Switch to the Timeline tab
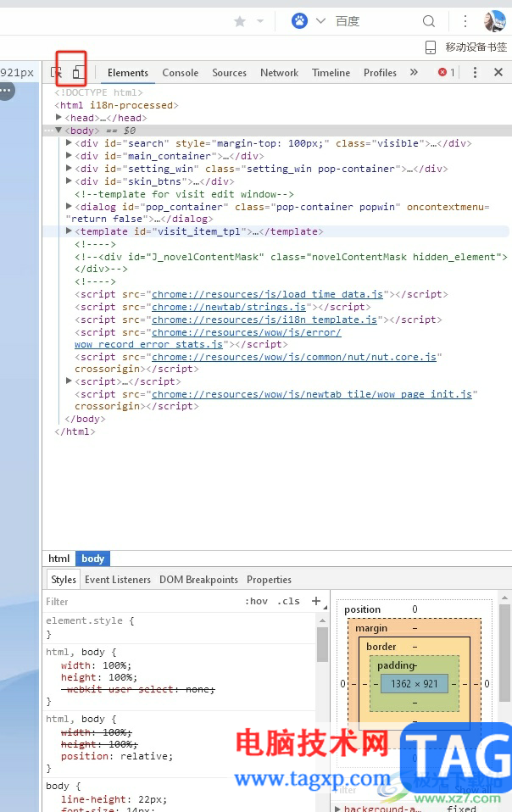The height and width of the screenshot is (812, 512). click(331, 73)
